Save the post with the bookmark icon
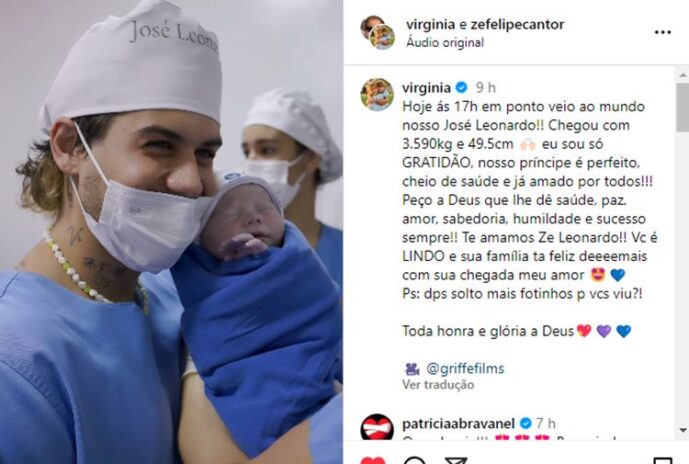 click(663, 460)
